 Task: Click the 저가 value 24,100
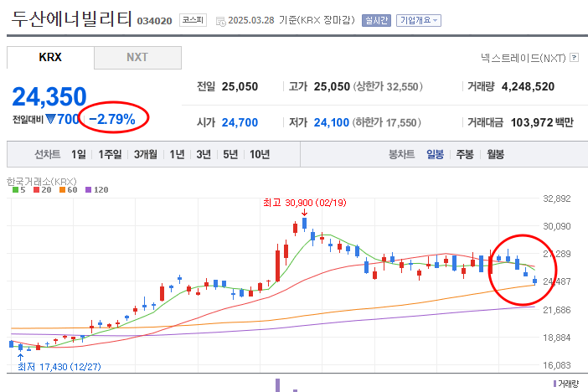click(x=332, y=122)
